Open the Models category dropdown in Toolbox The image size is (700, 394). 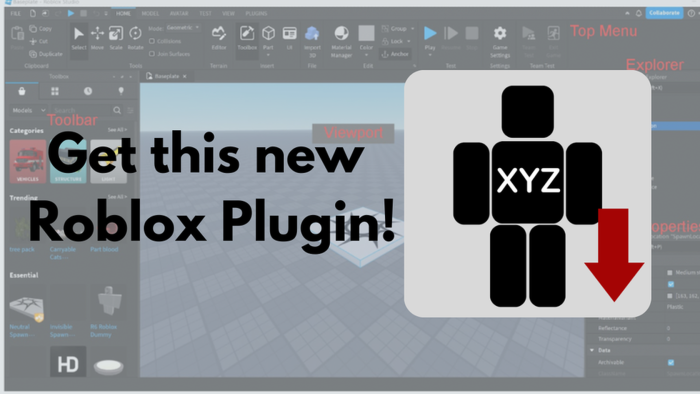29,110
